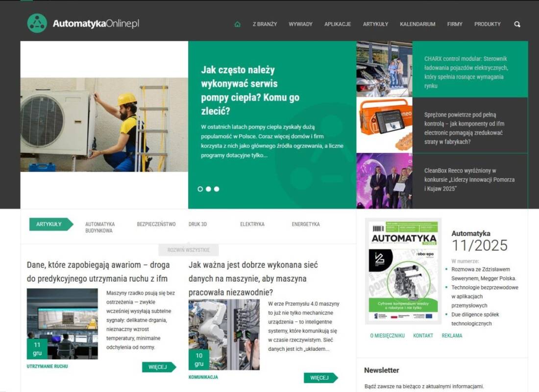The height and width of the screenshot is (392, 539).
Task: Open the Z BRANŻY menu item
Action: click(x=265, y=24)
